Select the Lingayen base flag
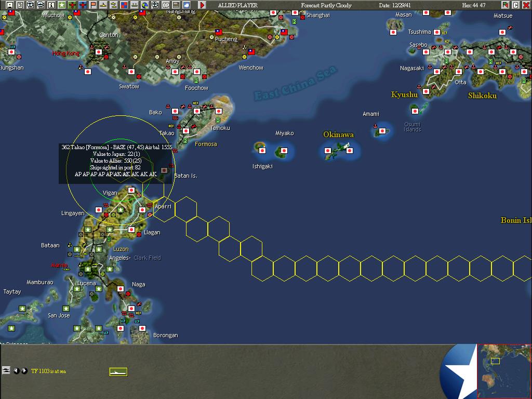 (99, 210)
